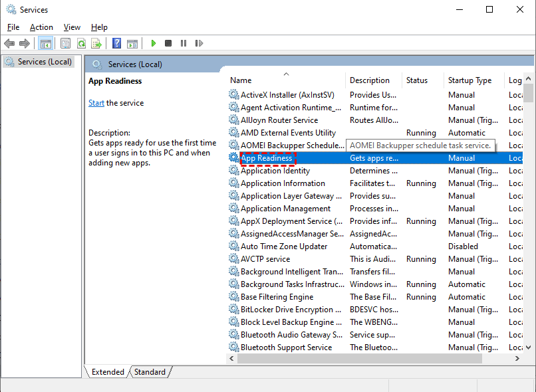Click the Start the service link
This screenshot has width=536, height=392.
pyautogui.click(x=96, y=103)
